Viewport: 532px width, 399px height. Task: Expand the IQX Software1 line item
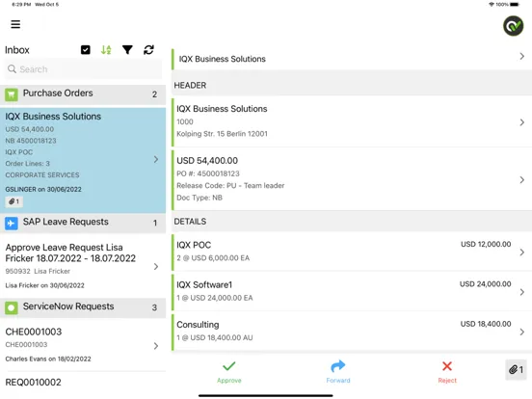pyautogui.click(x=352, y=291)
